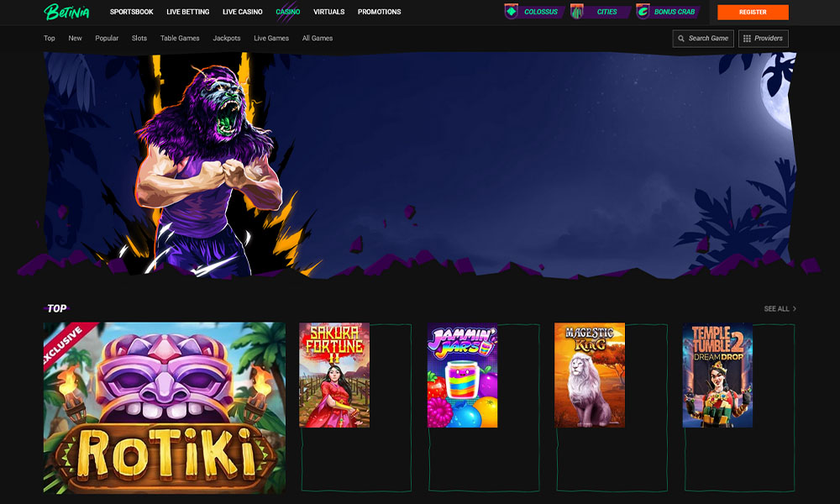Open the RoTiki exclusive game
The height and width of the screenshot is (504, 840).
tap(165, 407)
